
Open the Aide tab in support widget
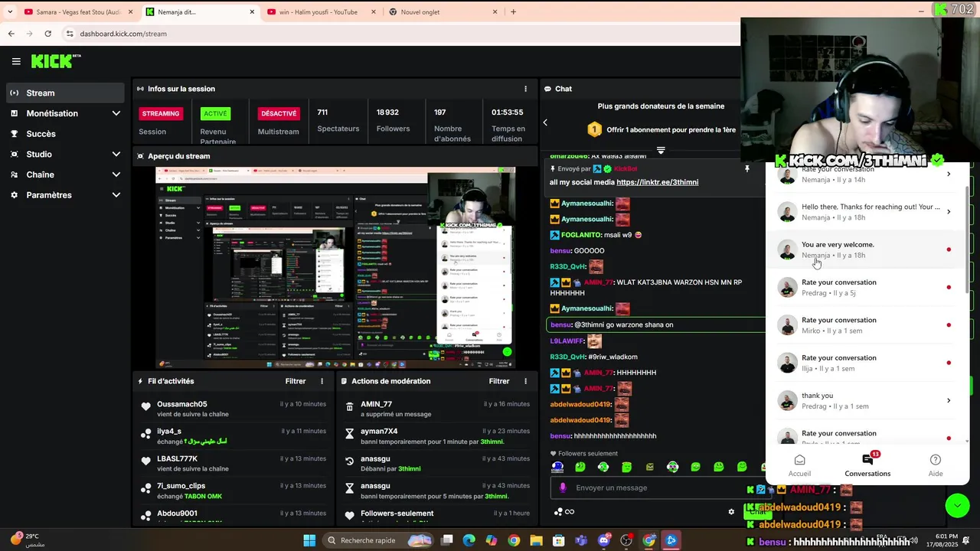(935, 465)
